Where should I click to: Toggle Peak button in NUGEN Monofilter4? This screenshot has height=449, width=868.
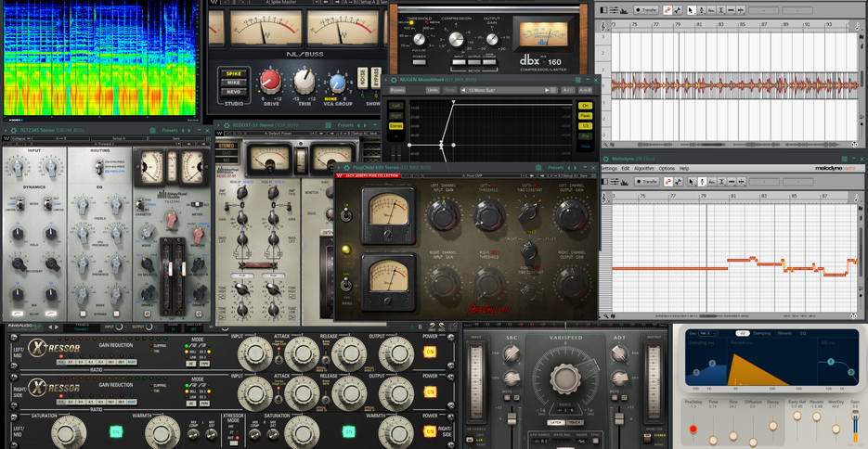(x=585, y=116)
